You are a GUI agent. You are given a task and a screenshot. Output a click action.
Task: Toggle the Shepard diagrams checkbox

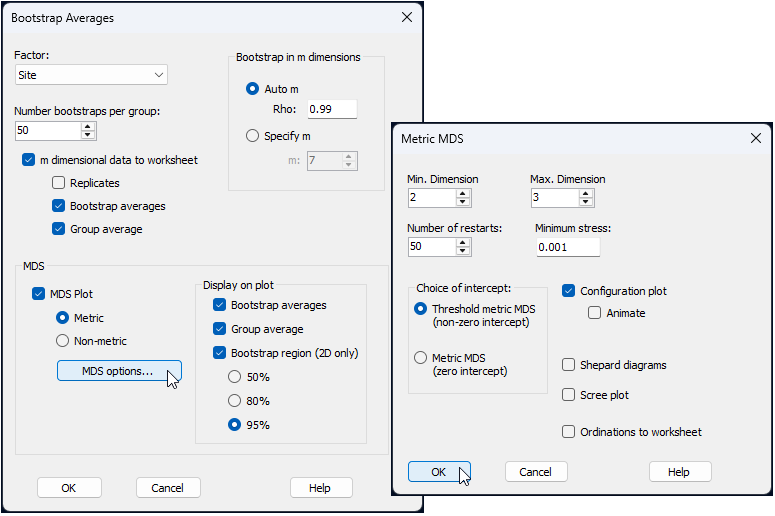coord(569,365)
